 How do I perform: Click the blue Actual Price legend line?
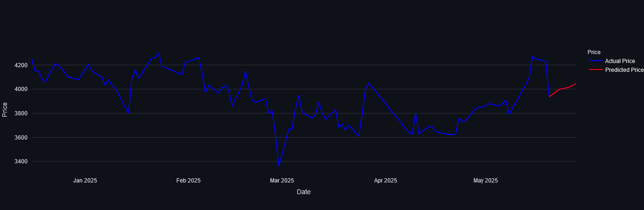pyautogui.click(x=596, y=61)
